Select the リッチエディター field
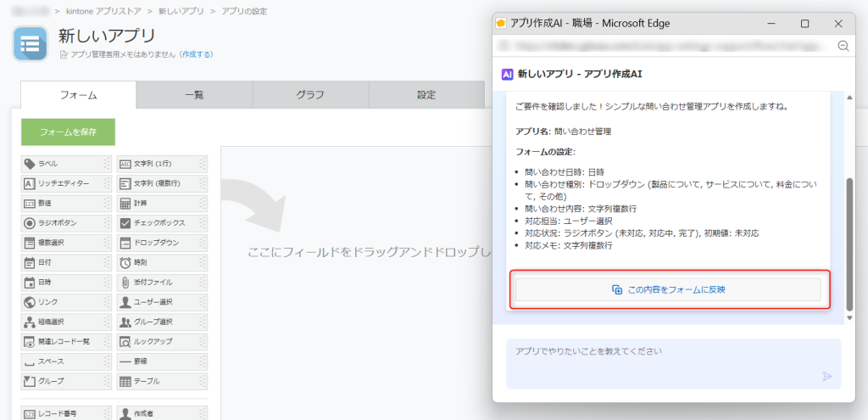The height and width of the screenshot is (420, 868). pos(66,183)
